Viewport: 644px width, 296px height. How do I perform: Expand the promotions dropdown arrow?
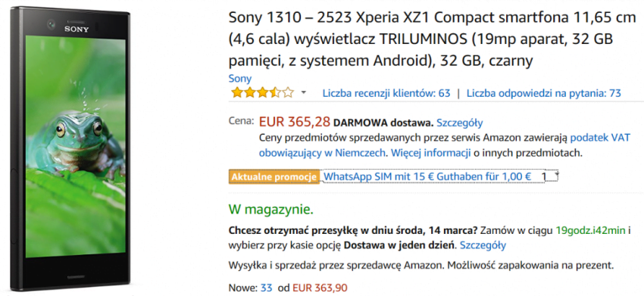(x=556, y=174)
